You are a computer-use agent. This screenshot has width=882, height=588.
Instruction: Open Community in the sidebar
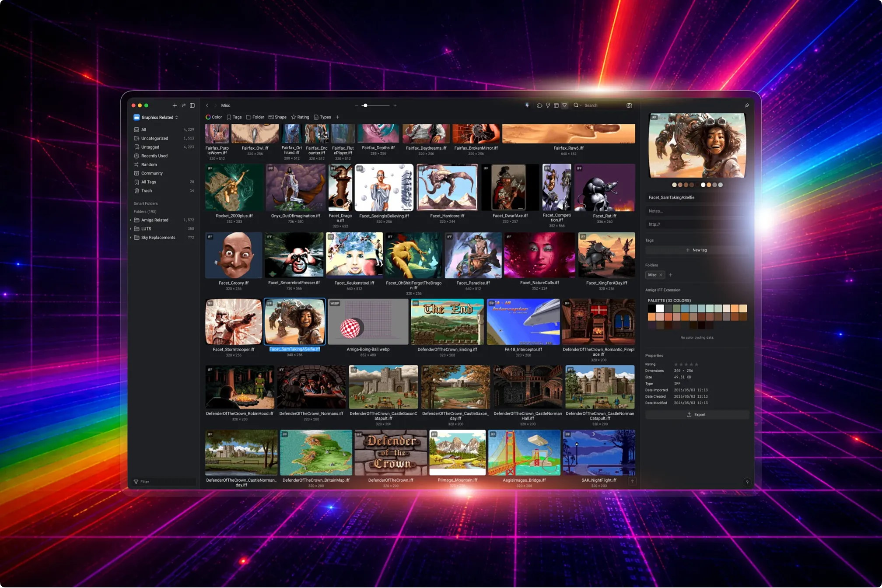pos(164,173)
